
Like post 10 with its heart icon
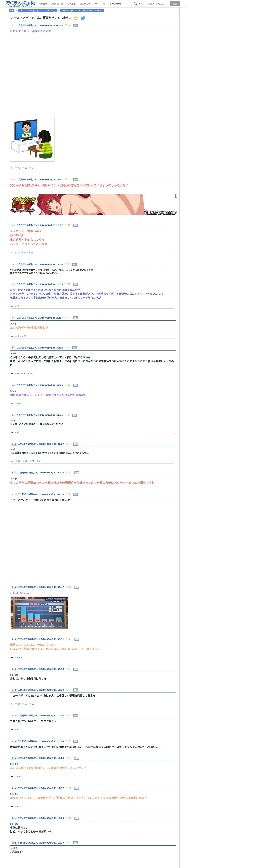point(67,444)
